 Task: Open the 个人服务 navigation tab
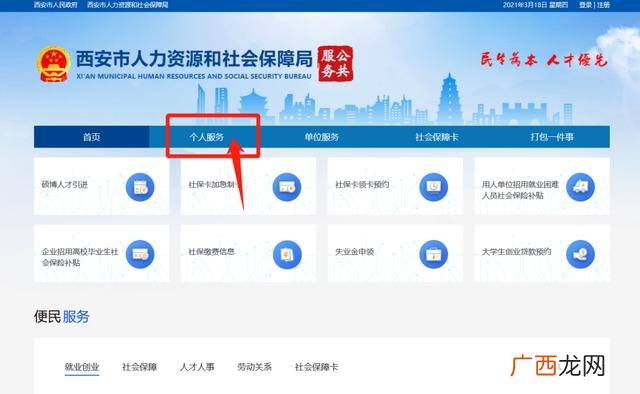point(207,137)
